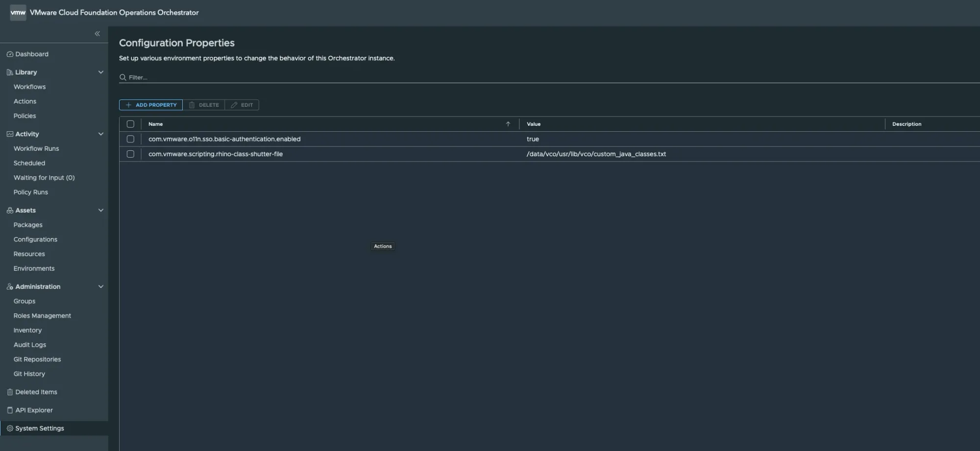Click the Activity section label
Viewport: 980px width, 451px height.
27,134
